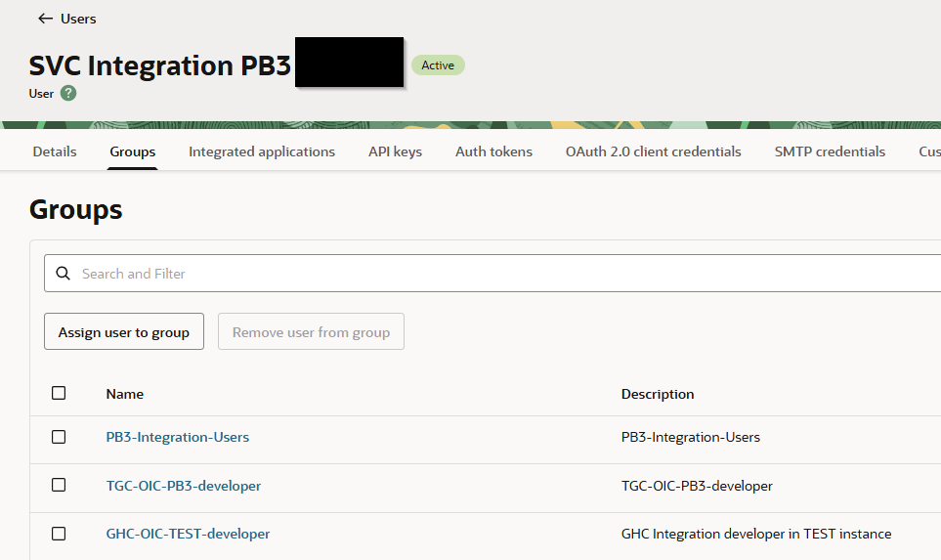Open the Integrated applications tab
The width and height of the screenshot is (941, 560).
coord(262,151)
